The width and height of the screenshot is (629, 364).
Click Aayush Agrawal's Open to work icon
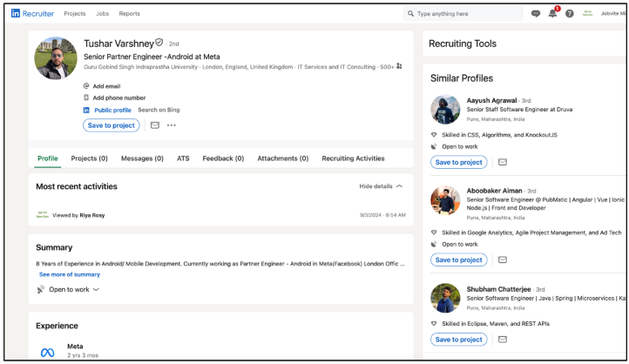click(434, 146)
